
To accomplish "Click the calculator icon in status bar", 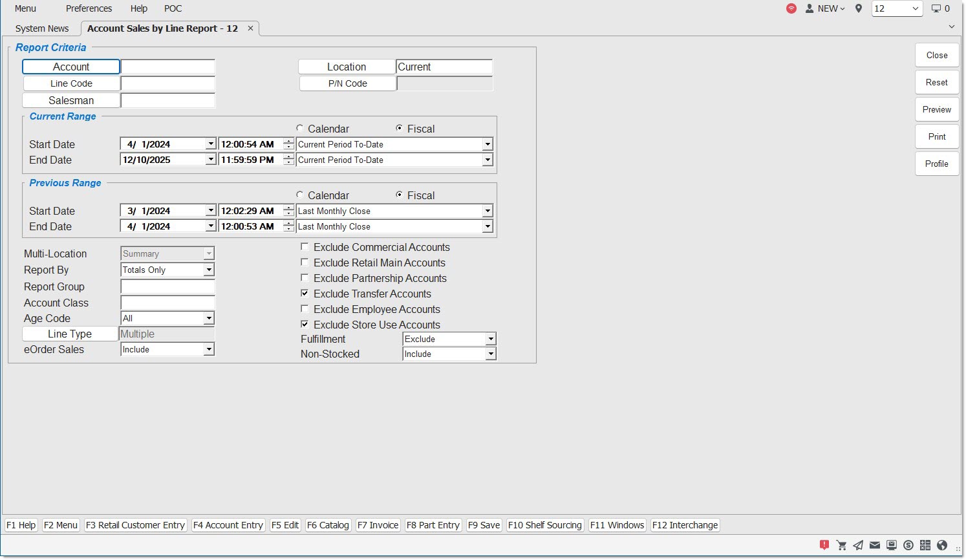I will tap(925, 545).
